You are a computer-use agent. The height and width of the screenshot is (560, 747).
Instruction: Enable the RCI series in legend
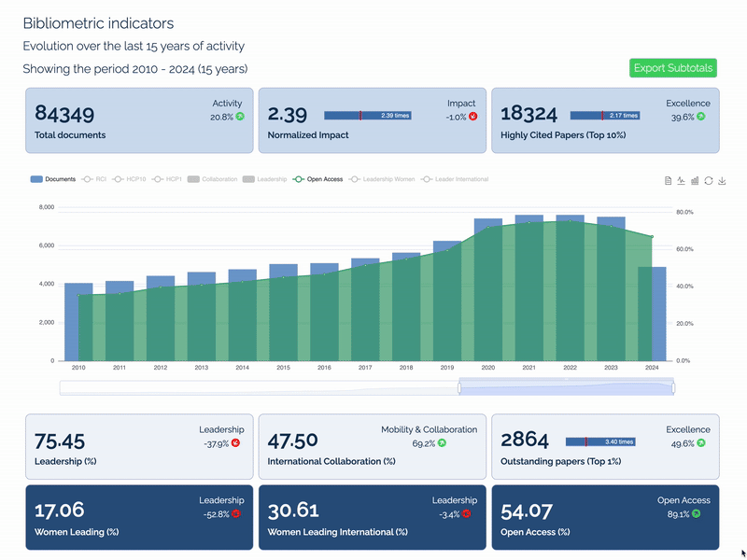(93, 179)
